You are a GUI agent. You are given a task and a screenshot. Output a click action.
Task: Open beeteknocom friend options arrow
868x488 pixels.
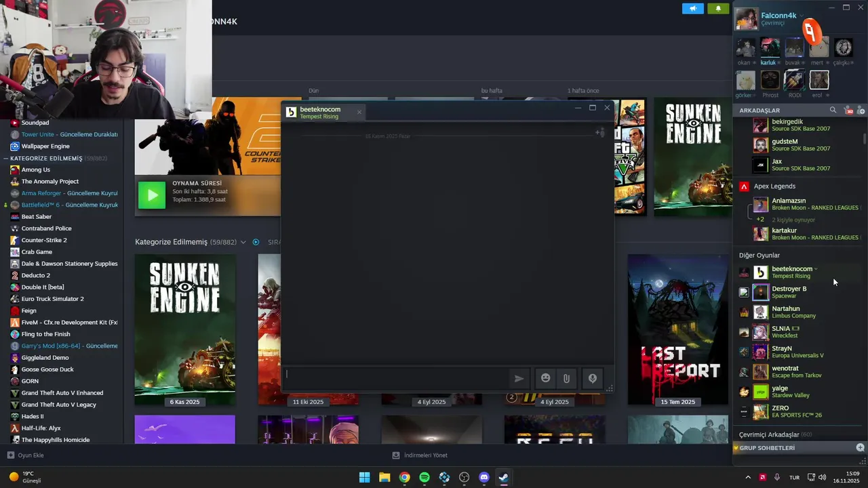click(816, 269)
